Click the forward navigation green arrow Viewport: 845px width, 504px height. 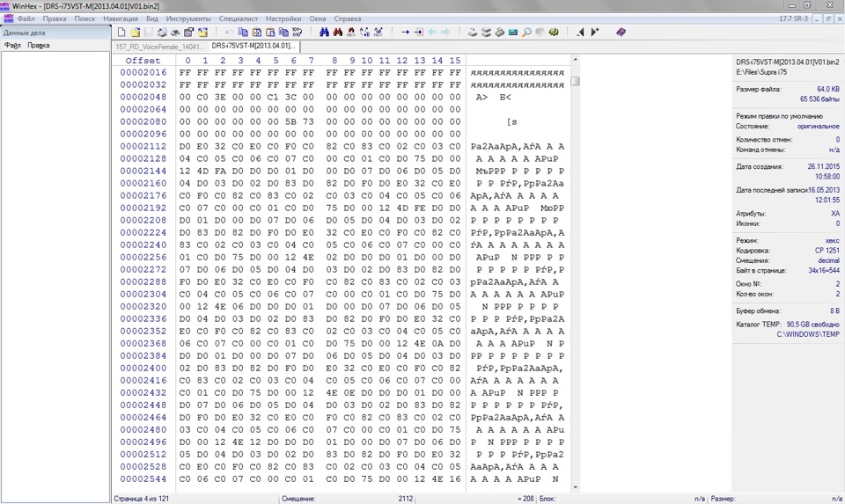coord(445,33)
